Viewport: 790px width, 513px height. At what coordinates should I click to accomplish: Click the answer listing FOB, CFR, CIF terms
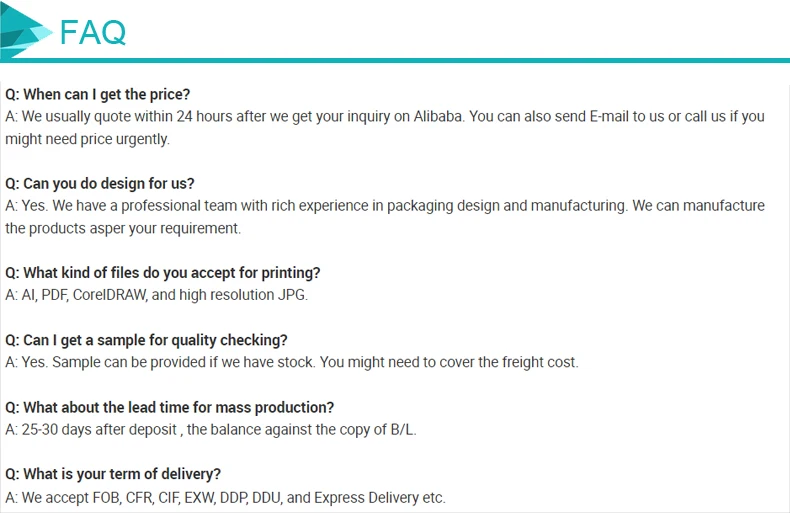[x=225, y=497]
